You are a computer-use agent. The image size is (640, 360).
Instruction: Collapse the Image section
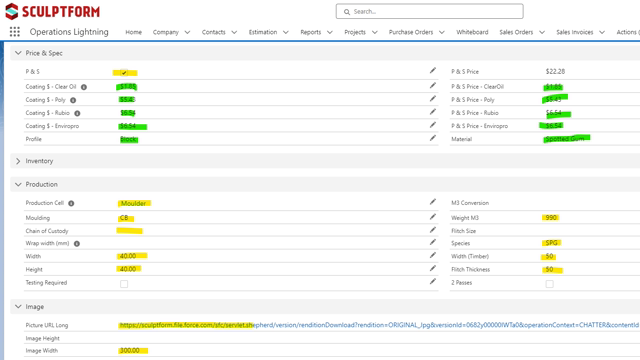18,307
